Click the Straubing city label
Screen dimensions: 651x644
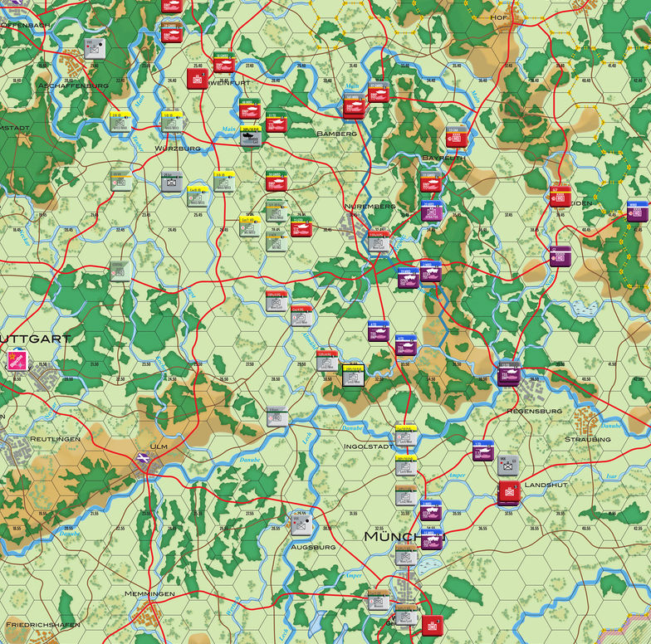tap(588, 439)
